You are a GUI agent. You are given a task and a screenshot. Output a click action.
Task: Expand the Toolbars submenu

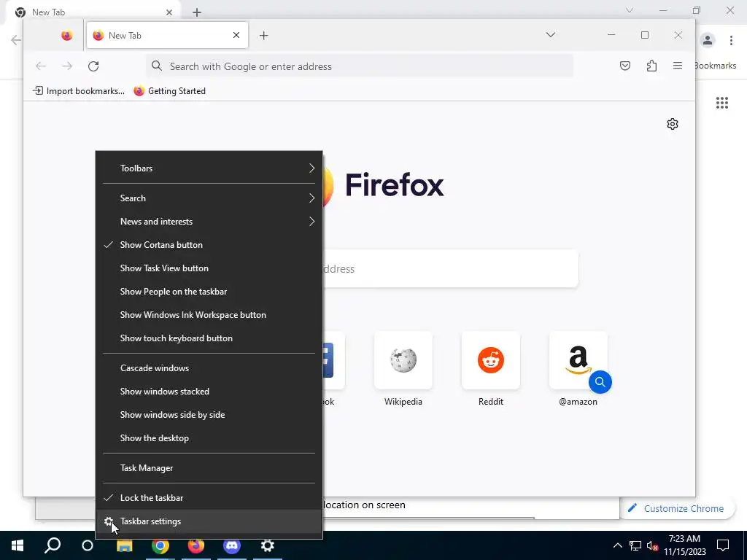[209, 168]
